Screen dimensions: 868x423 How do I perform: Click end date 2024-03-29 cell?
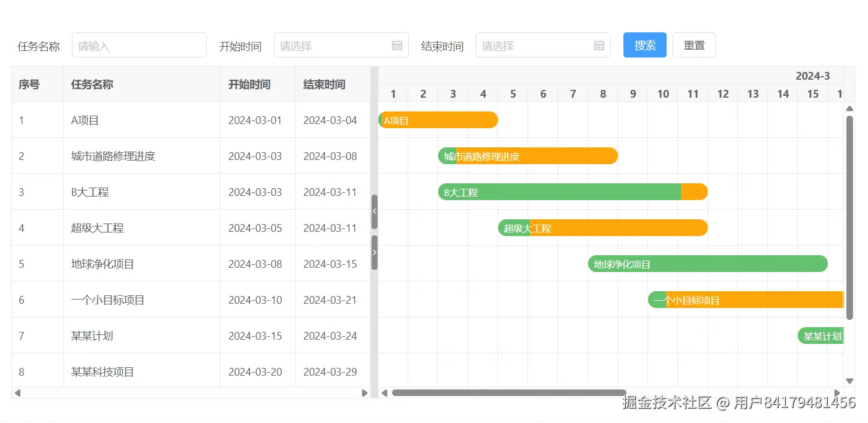(x=333, y=371)
